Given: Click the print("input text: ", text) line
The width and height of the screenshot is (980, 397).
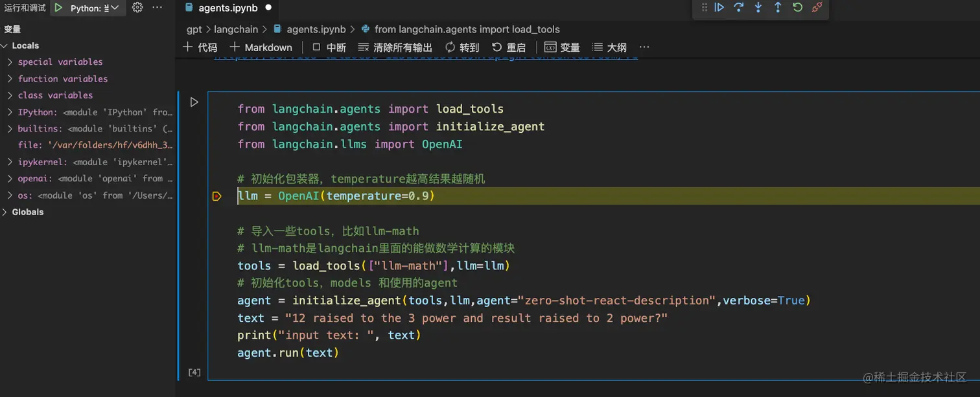Looking at the screenshot, I should [x=329, y=335].
